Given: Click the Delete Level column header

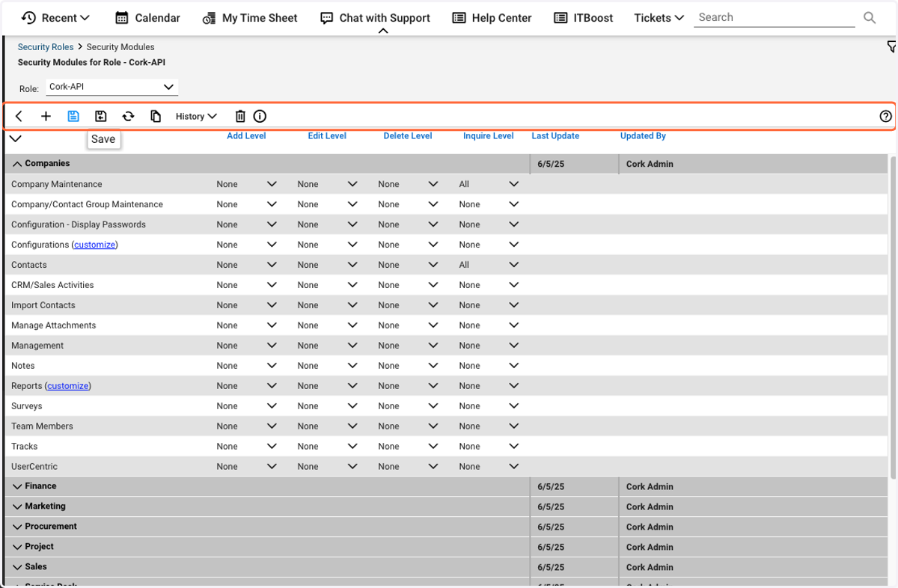Looking at the screenshot, I should coord(408,136).
